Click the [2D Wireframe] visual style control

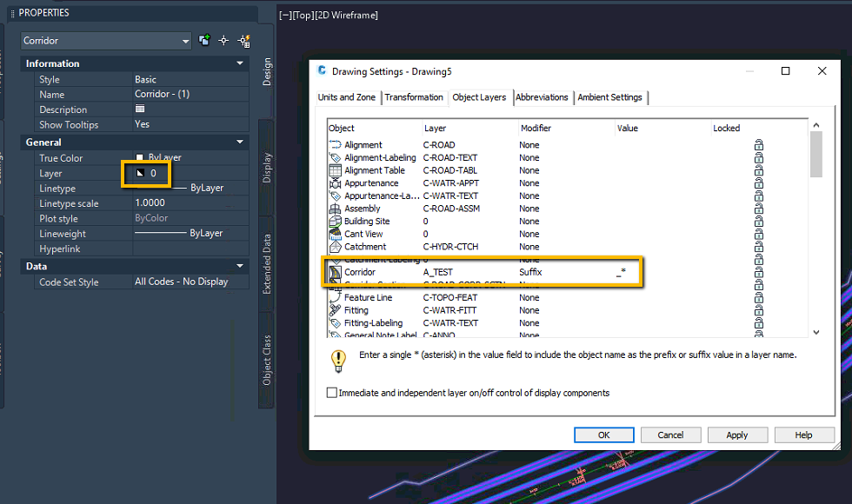347,16
